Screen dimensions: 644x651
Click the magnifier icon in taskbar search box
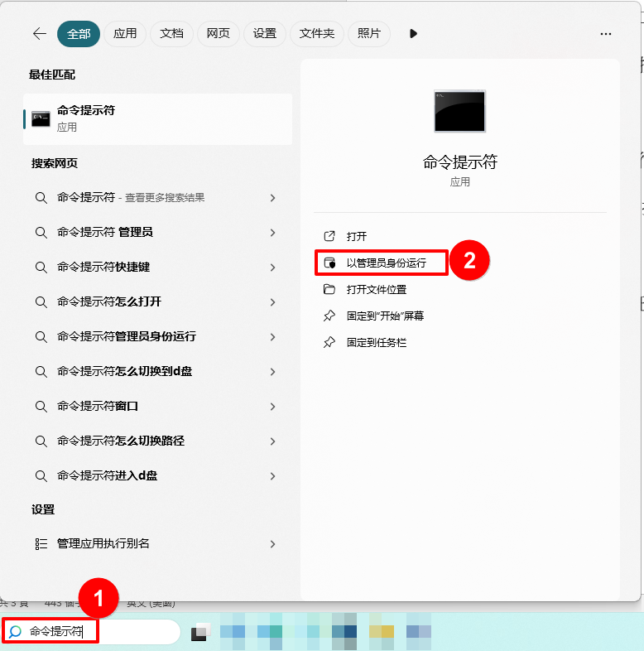pos(15,632)
